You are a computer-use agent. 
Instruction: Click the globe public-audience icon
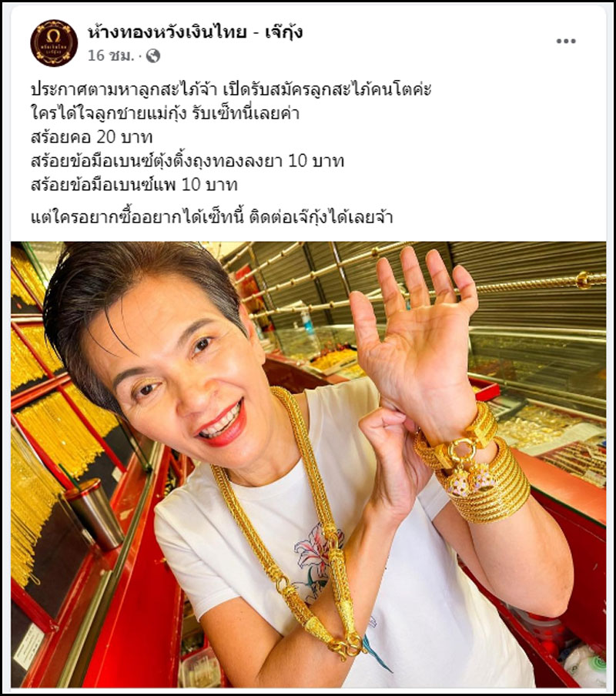tap(152, 56)
